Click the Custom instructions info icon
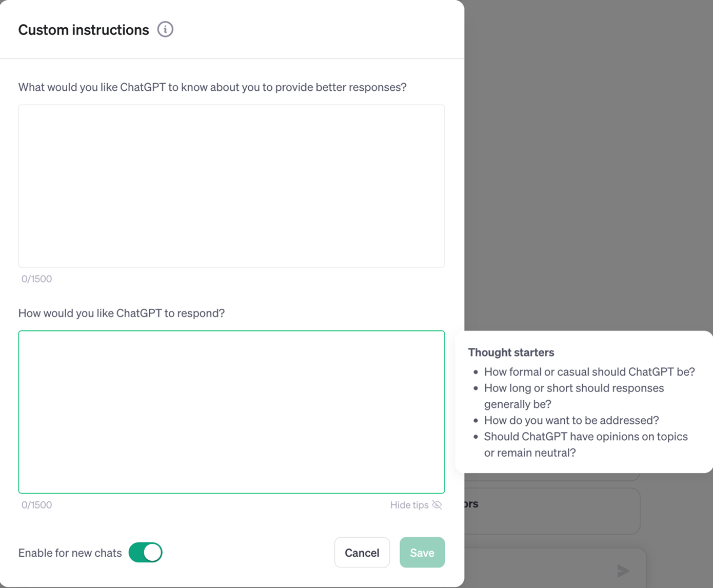Image resolution: width=713 pixels, height=588 pixels. [165, 29]
